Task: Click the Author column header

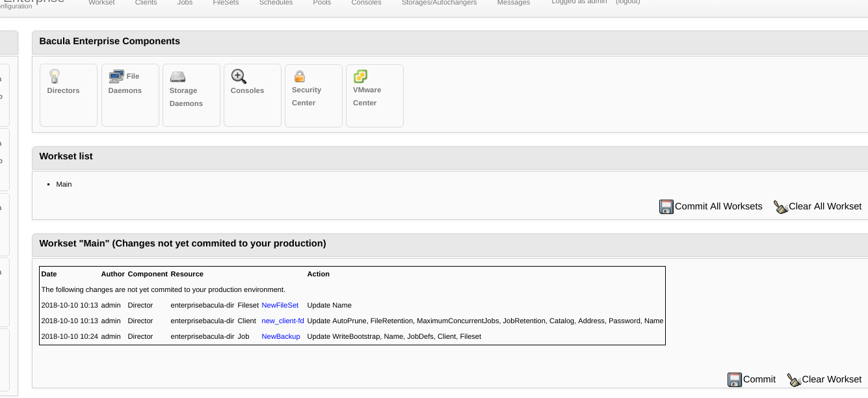Action: pos(112,274)
